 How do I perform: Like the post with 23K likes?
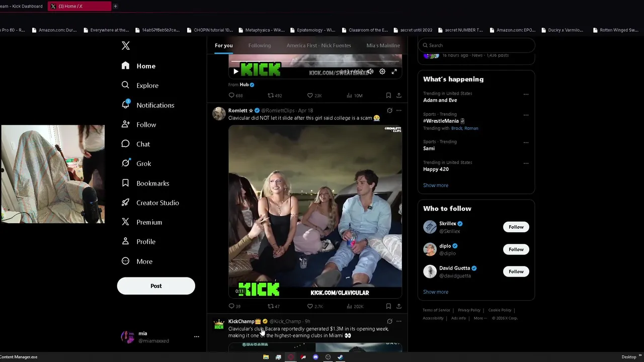[314, 96]
